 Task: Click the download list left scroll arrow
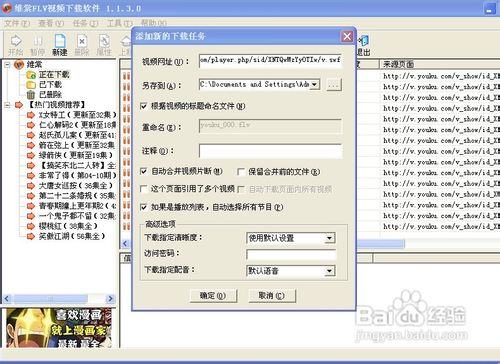click(125, 244)
